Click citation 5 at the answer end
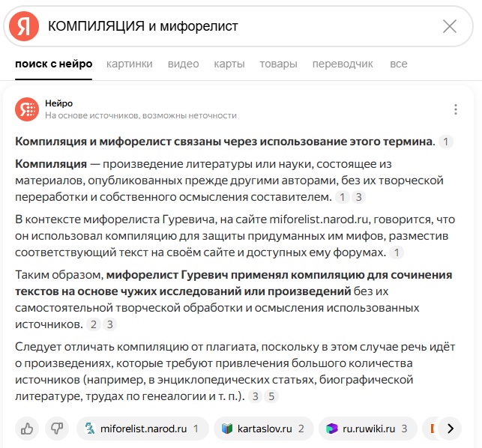The height and width of the screenshot is (448, 482). (x=271, y=396)
